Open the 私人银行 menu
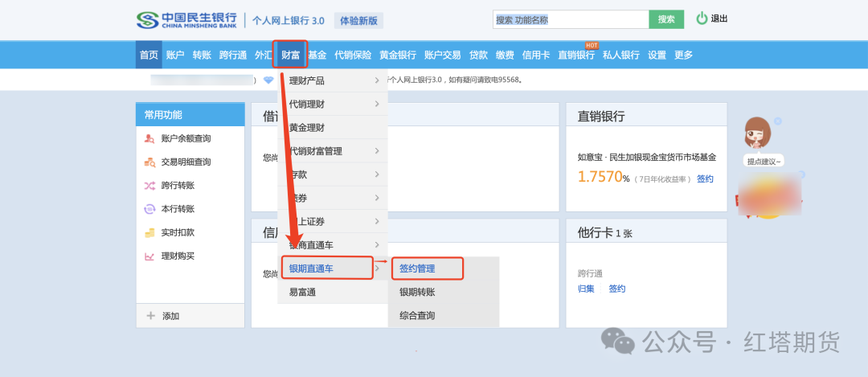Viewport: 868px width, 377px height. tap(621, 55)
